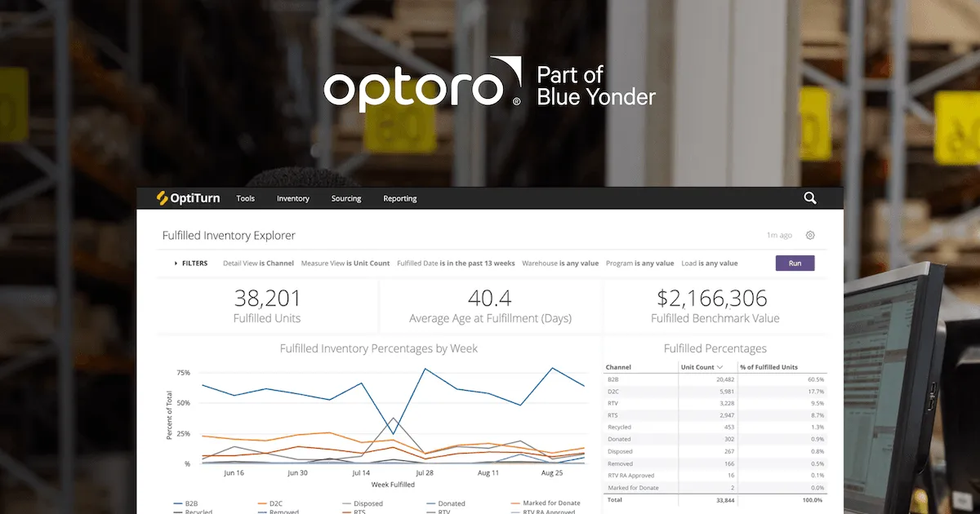Click the 'Aug 25' x-axis label
The height and width of the screenshot is (514, 980).
[x=551, y=472]
